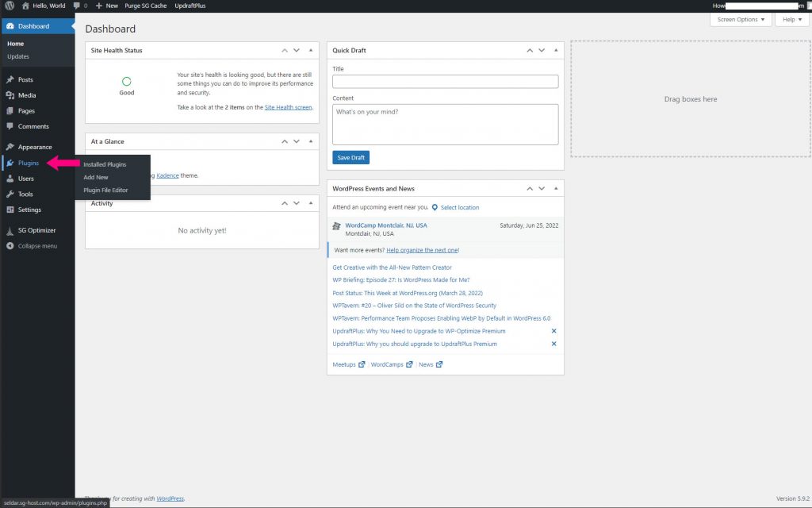Image resolution: width=812 pixels, height=508 pixels.
Task: Open the Screen Options dropdown
Action: click(x=741, y=20)
